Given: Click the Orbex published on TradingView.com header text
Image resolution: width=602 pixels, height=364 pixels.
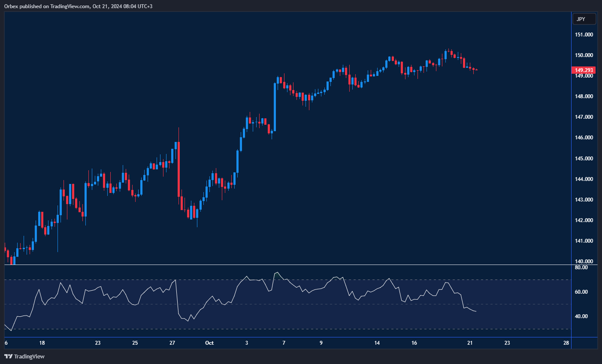Looking at the screenshot, I should click(x=78, y=6).
